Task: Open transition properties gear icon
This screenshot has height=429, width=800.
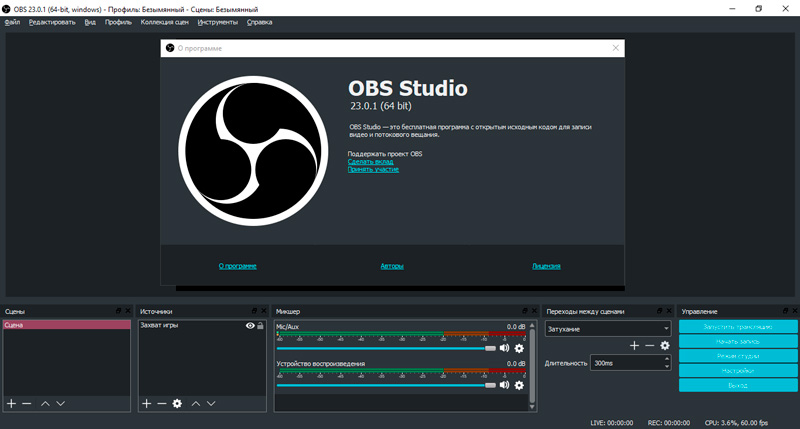Action: pos(665,345)
